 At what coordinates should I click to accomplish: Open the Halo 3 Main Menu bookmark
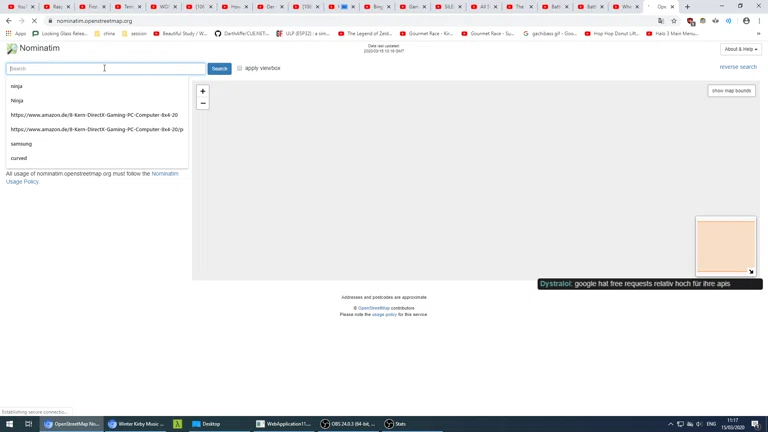[672, 34]
